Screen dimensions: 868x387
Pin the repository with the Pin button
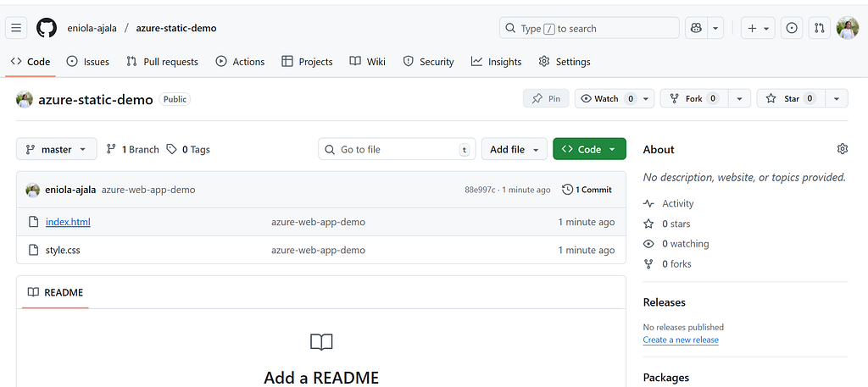click(x=546, y=99)
